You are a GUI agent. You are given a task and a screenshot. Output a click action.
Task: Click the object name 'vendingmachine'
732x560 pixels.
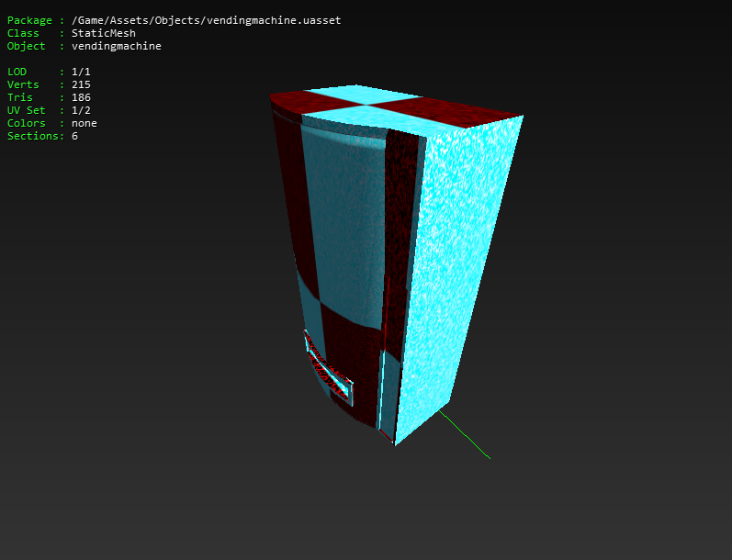coord(117,46)
